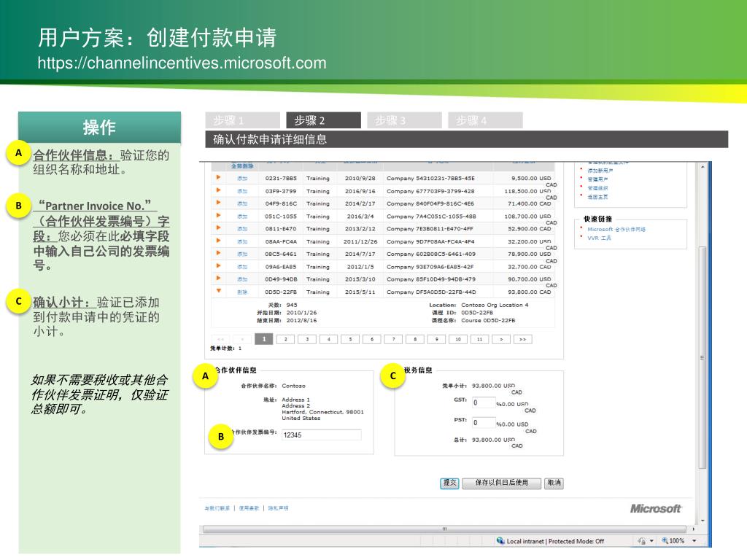Click 保存以供日后使用 save button

click(x=502, y=483)
